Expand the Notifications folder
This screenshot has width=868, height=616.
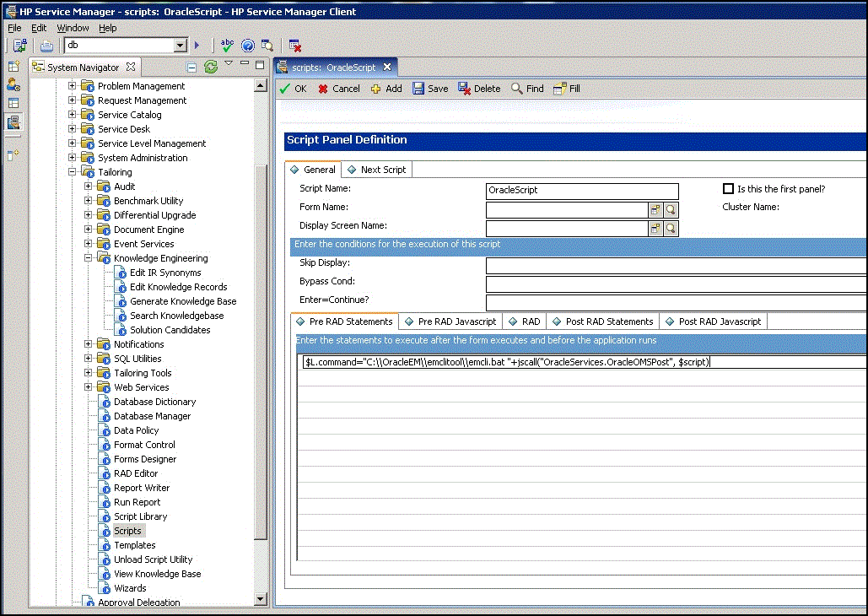click(x=88, y=344)
